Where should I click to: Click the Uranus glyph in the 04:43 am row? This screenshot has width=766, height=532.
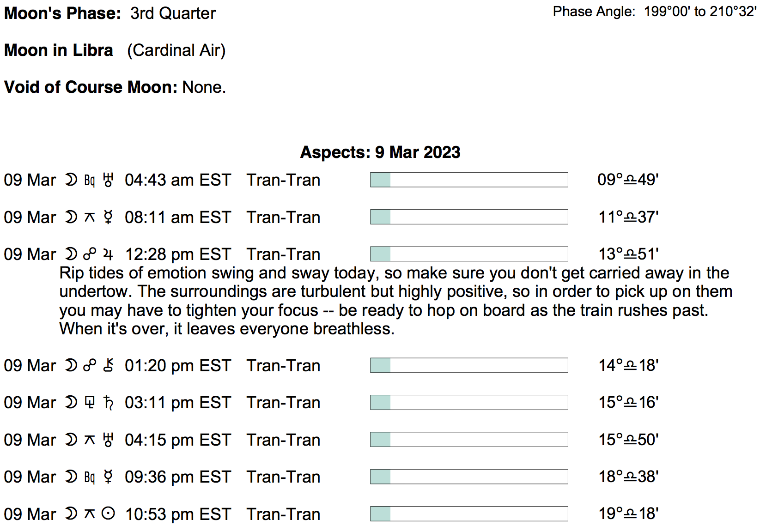click(x=108, y=180)
